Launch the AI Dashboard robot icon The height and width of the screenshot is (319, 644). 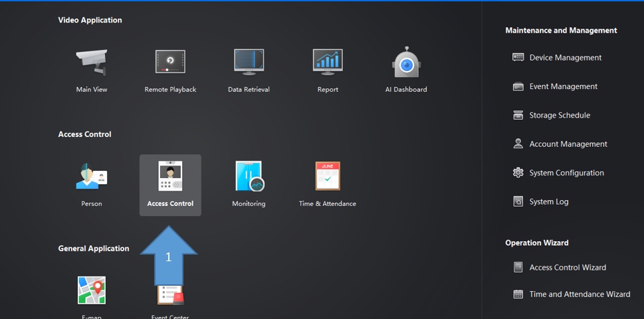click(406, 62)
